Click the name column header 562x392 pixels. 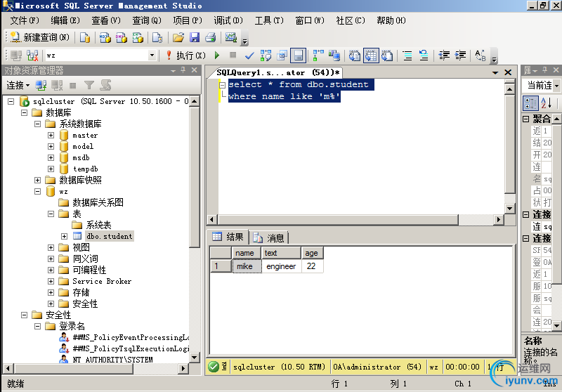(x=245, y=253)
